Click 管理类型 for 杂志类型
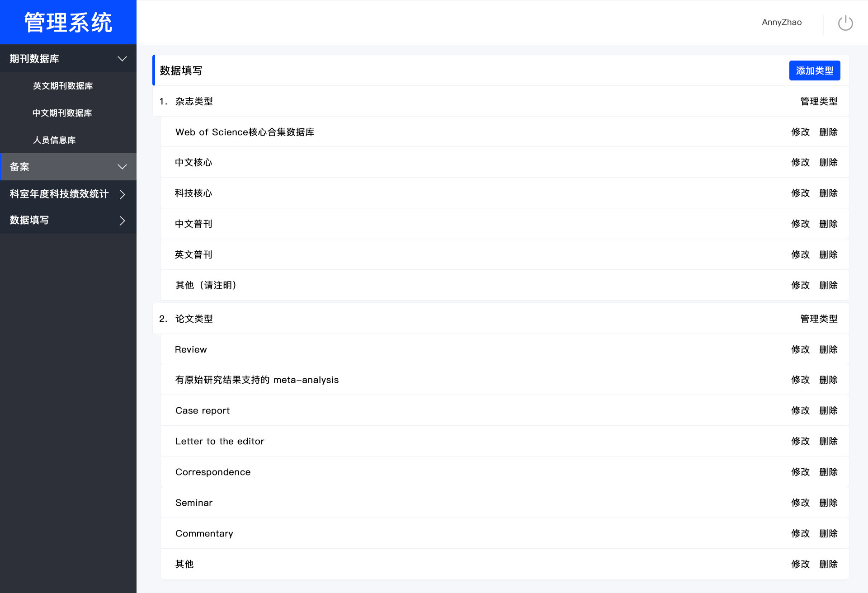This screenshot has height=593, width=868. pyautogui.click(x=818, y=101)
